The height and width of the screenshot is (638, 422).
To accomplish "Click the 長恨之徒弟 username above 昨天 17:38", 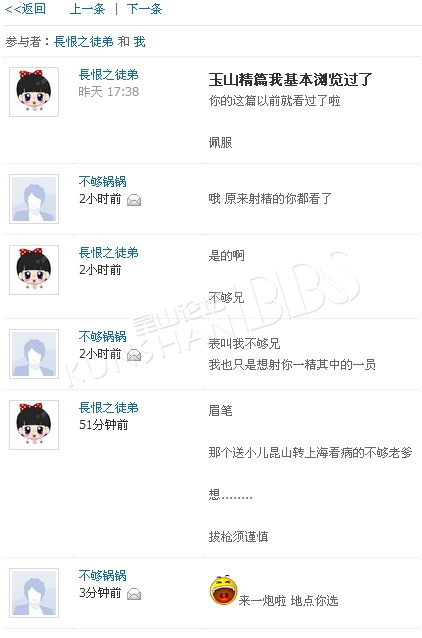I will [108, 74].
